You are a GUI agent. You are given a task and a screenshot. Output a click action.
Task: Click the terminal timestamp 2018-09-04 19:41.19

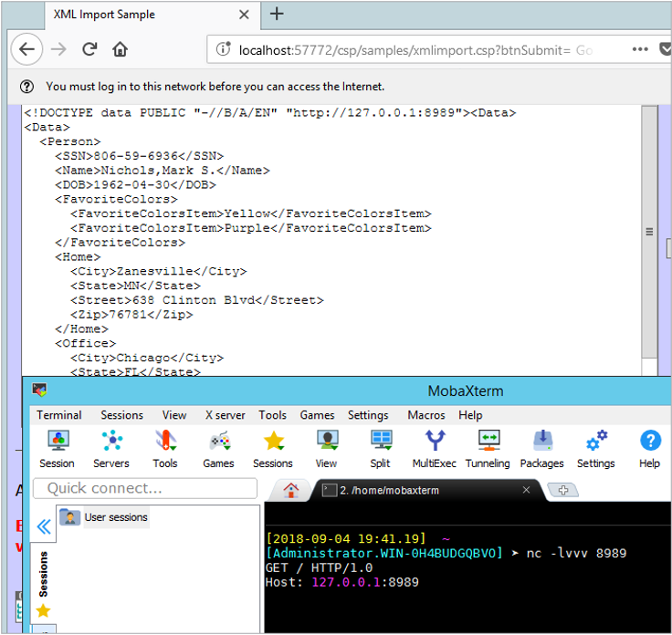[x=346, y=538]
